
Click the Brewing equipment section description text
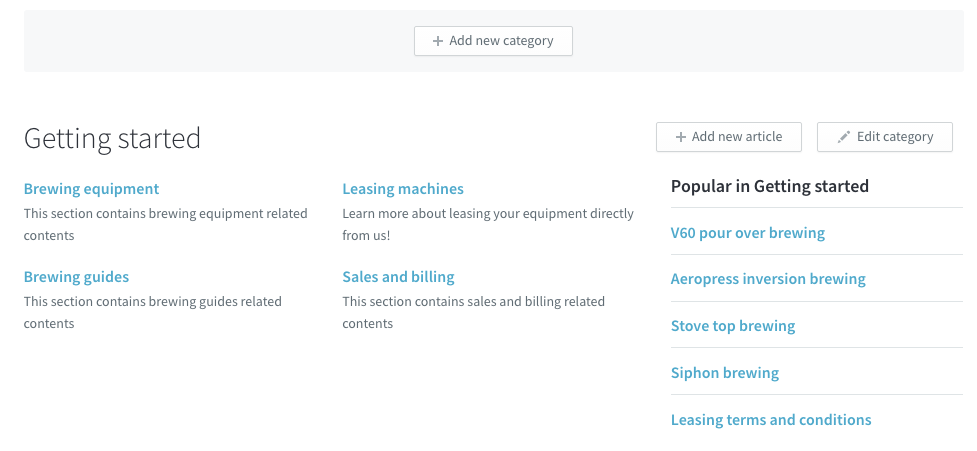pos(166,224)
